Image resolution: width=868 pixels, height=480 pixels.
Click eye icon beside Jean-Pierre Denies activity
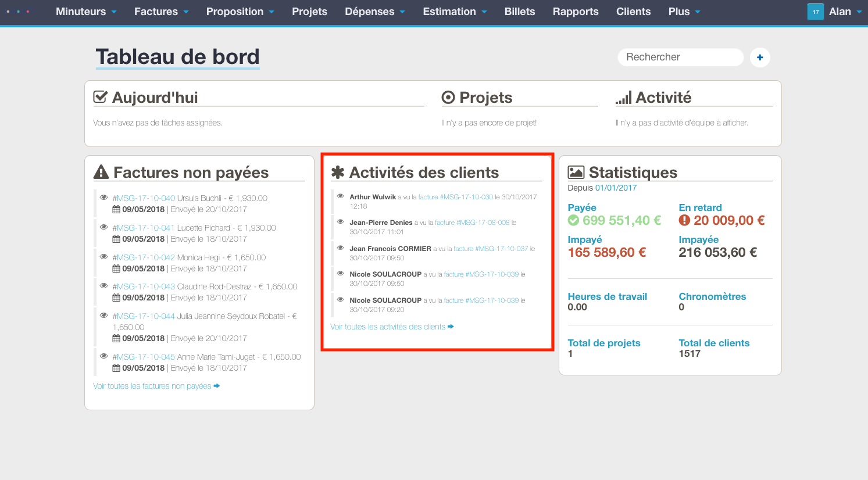[341, 221]
